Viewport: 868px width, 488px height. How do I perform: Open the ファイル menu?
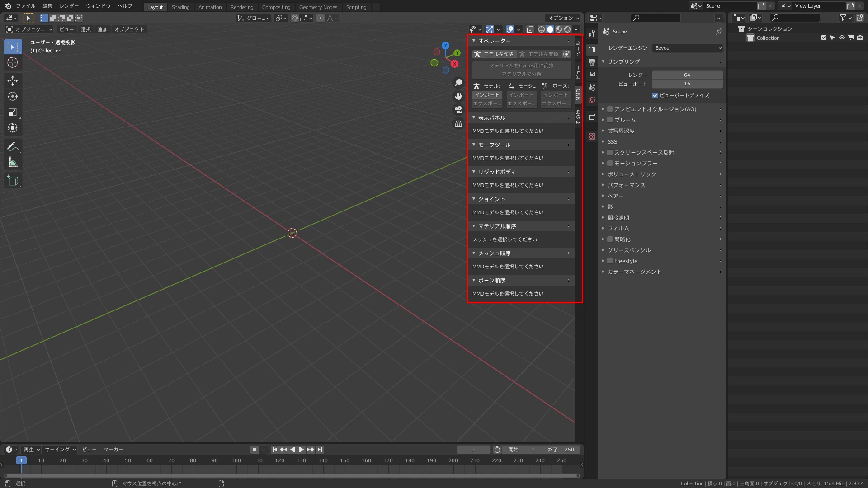(25, 6)
